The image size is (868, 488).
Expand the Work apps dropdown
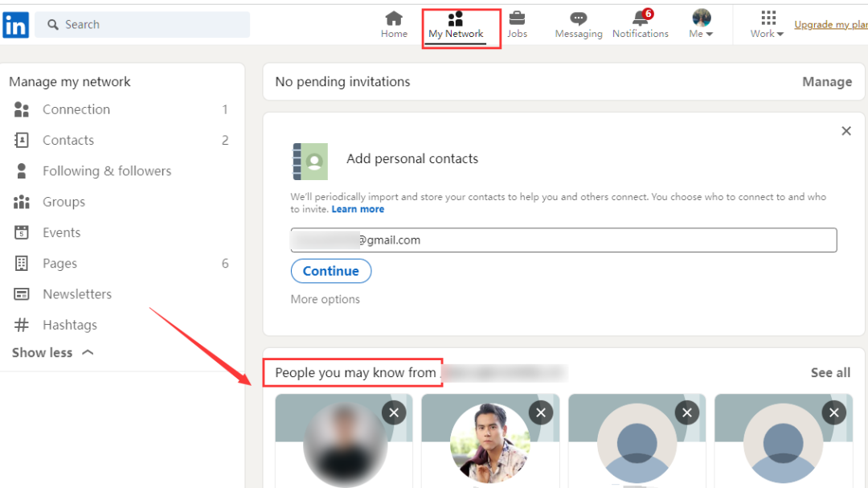click(767, 25)
